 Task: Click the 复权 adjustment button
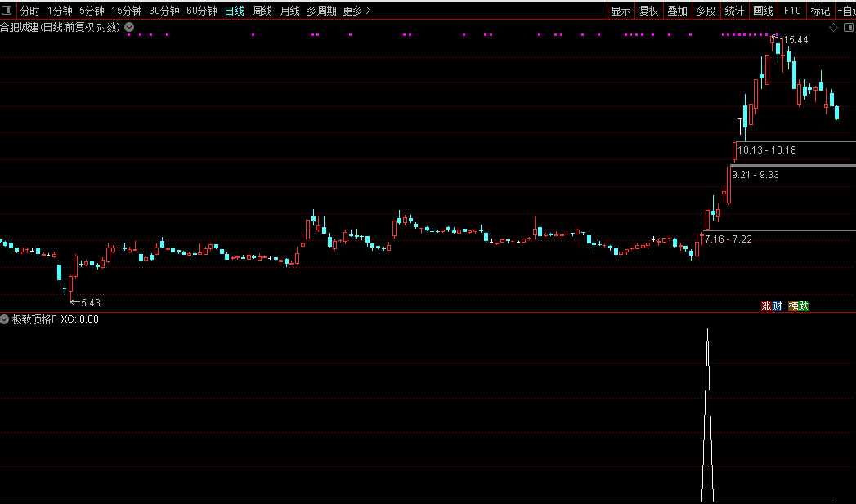coord(648,11)
